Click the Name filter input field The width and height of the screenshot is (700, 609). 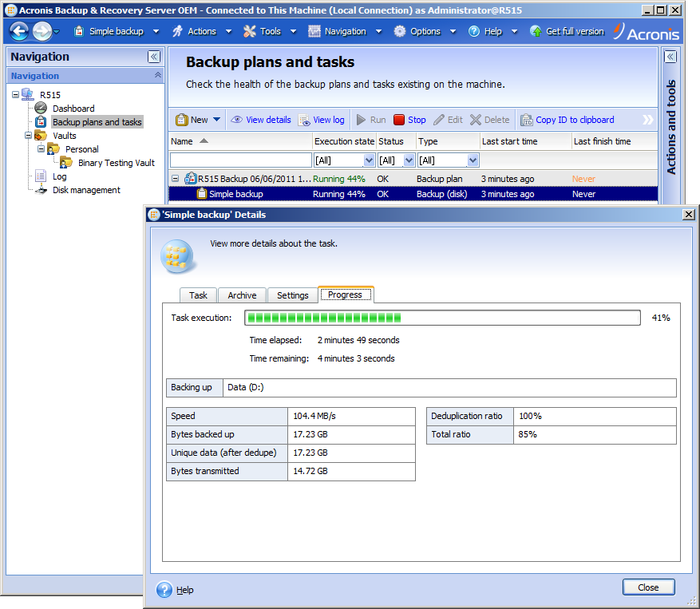point(240,160)
